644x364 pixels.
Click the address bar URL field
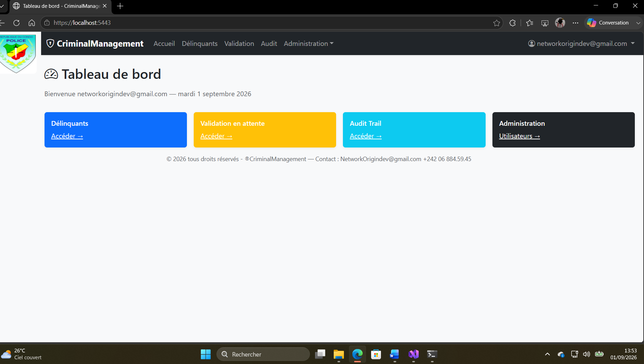point(272,23)
